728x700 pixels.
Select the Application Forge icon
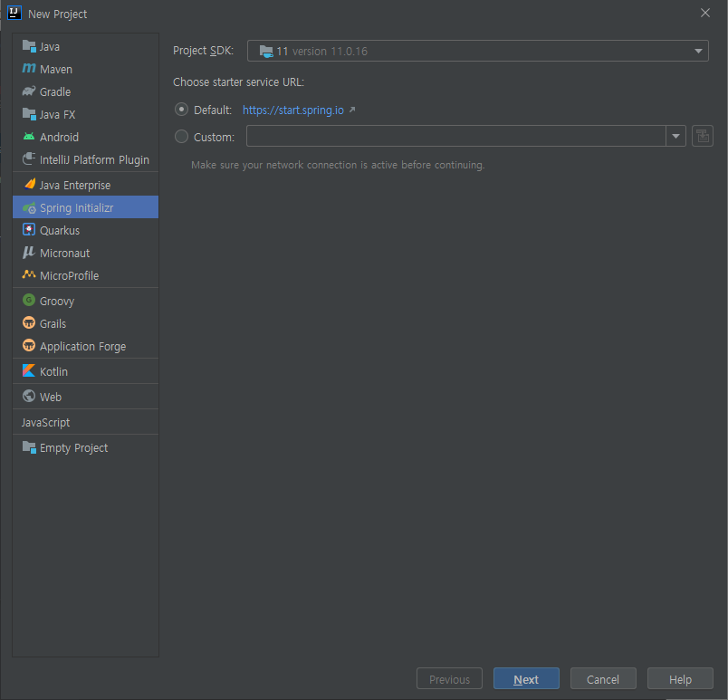pyautogui.click(x=29, y=345)
